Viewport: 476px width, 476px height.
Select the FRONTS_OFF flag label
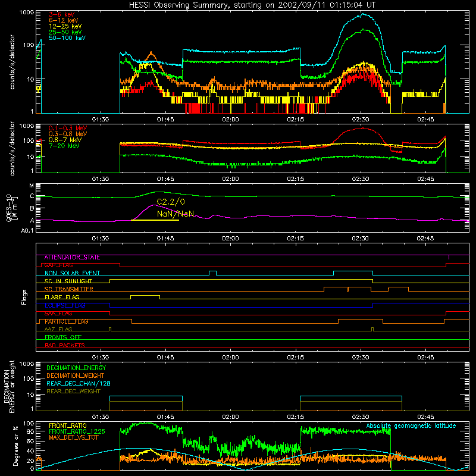click(63, 337)
